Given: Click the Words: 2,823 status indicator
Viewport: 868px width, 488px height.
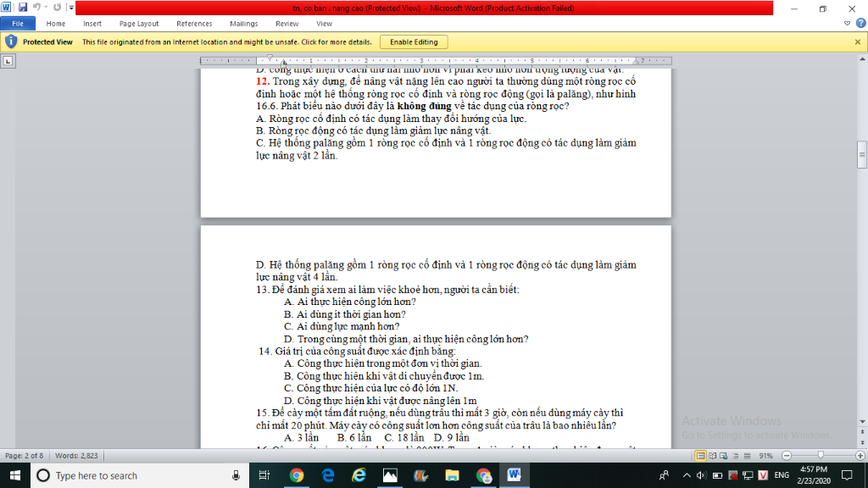Looking at the screenshot, I should click(76, 456).
